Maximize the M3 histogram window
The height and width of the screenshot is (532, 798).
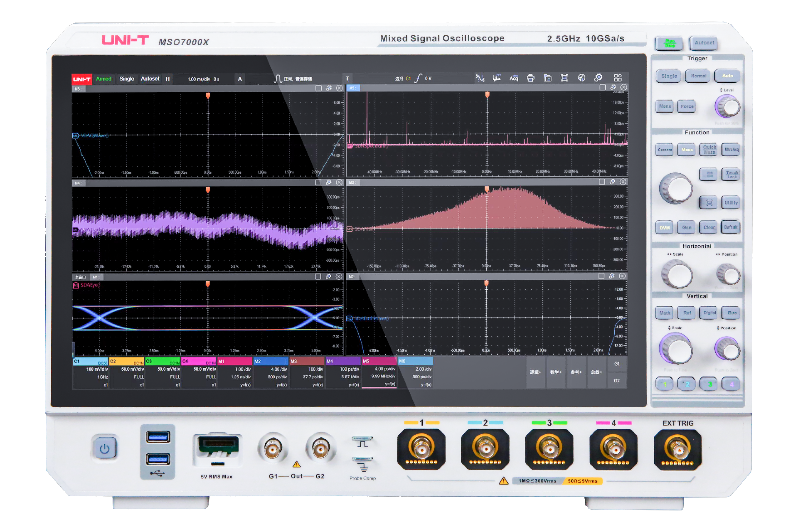point(602,182)
